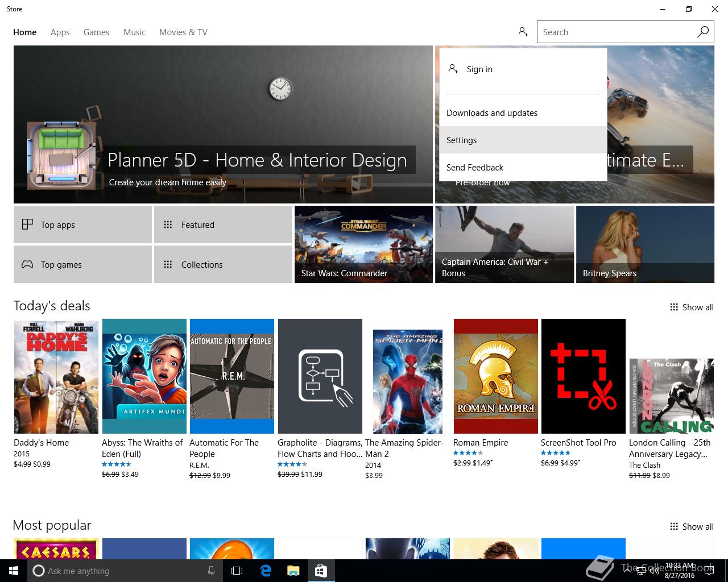
Task: Click the account profile icon
Action: (x=523, y=32)
